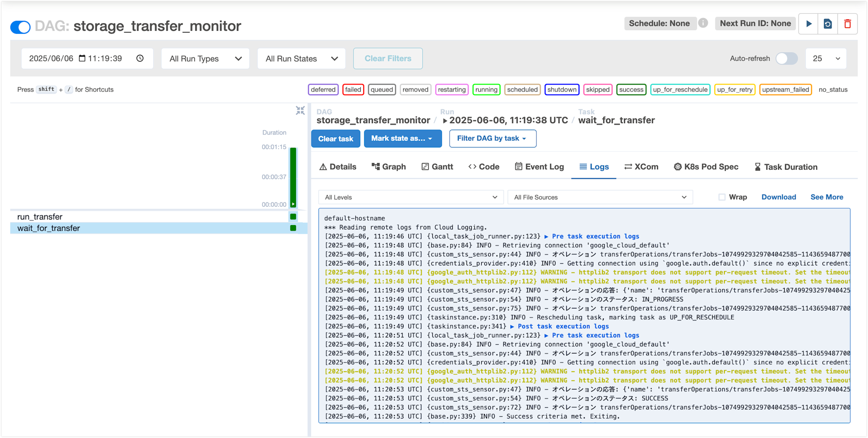
Task: Select the wait_for_transfer task row
Action: point(159,228)
